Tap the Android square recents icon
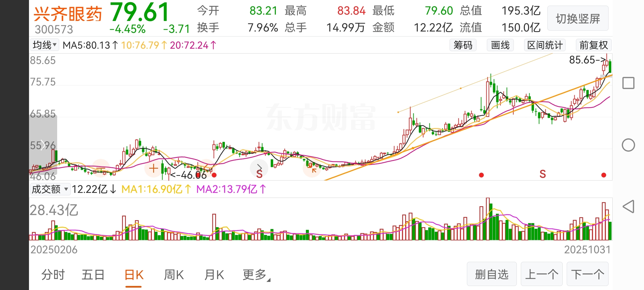The width and height of the screenshot is (644, 290). pos(628,83)
